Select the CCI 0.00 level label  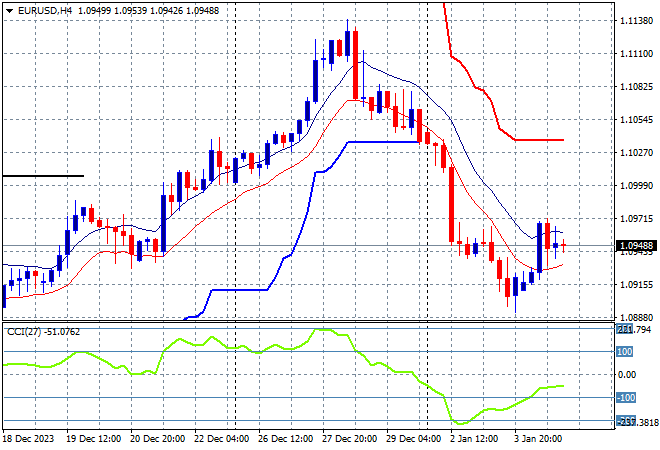pyautogui.click(x=627, y=375)
